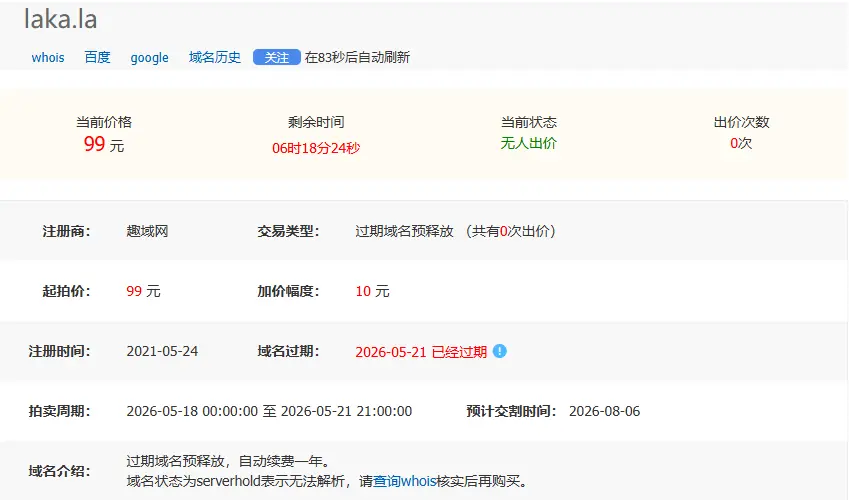Select the laka.la domain title

(x=61, y=20)
